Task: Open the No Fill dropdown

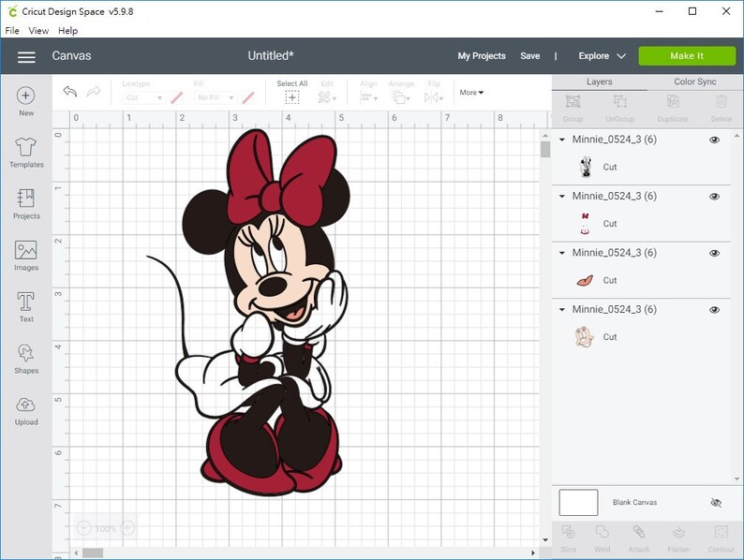Action: tap(216, 98)
